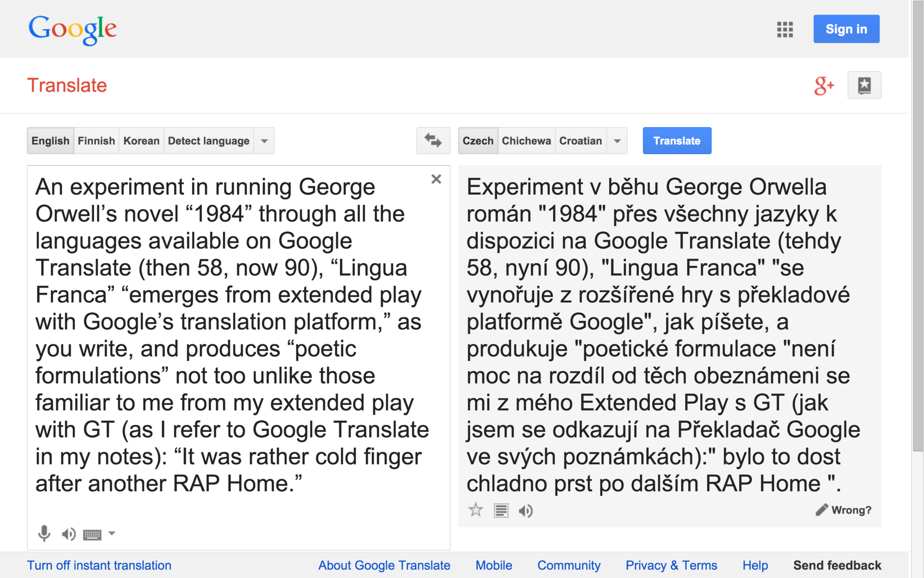Image resolution: width=924 pixels, height=578 pixels.
Task: Listen to the English source text
Action: pyautogui.click(x=68, y=534)
